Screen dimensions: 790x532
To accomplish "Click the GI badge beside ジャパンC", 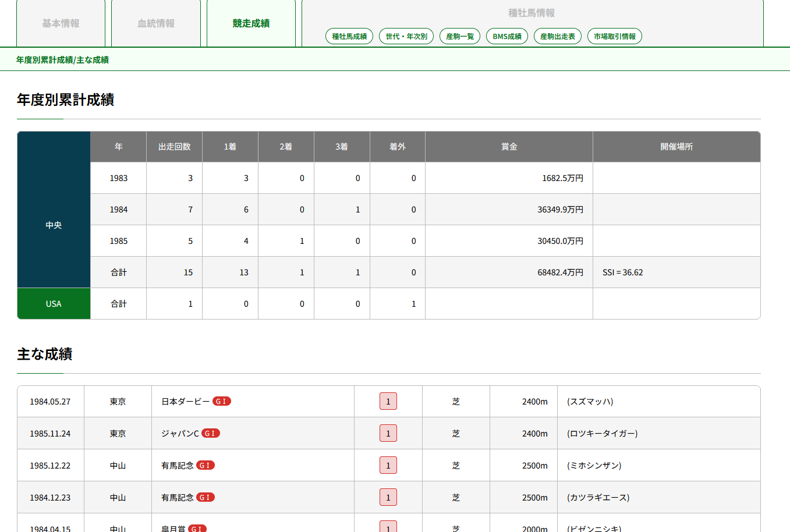I will coord(211,433).
